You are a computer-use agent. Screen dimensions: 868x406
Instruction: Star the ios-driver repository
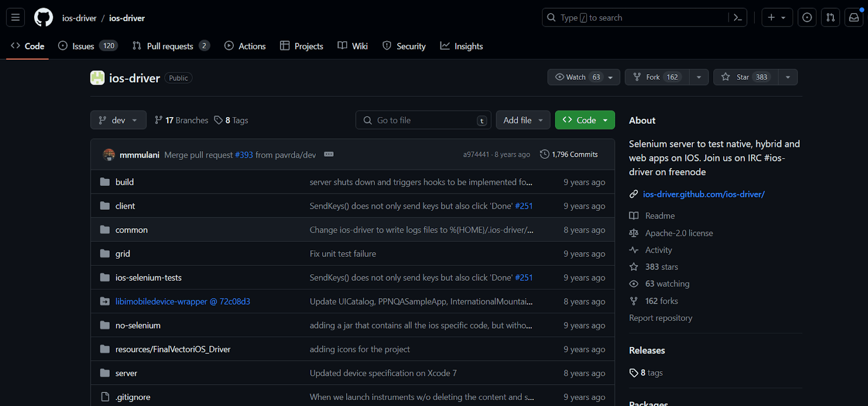coord(745,77)
